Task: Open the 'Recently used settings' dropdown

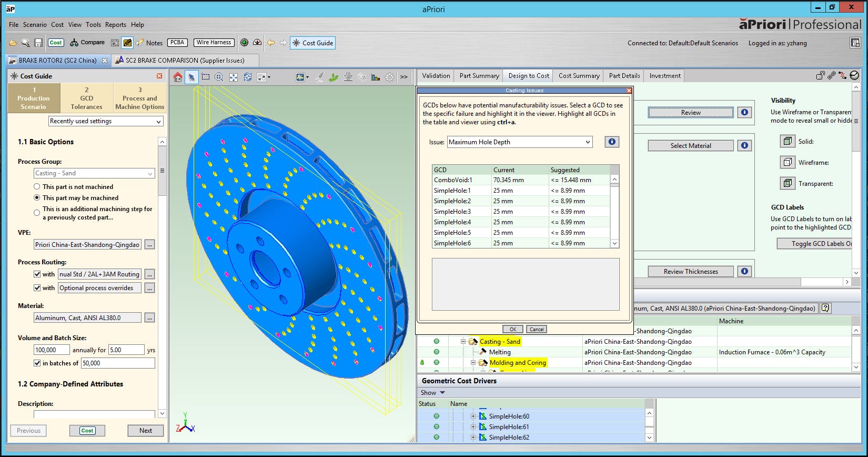Action: (106, 121)
